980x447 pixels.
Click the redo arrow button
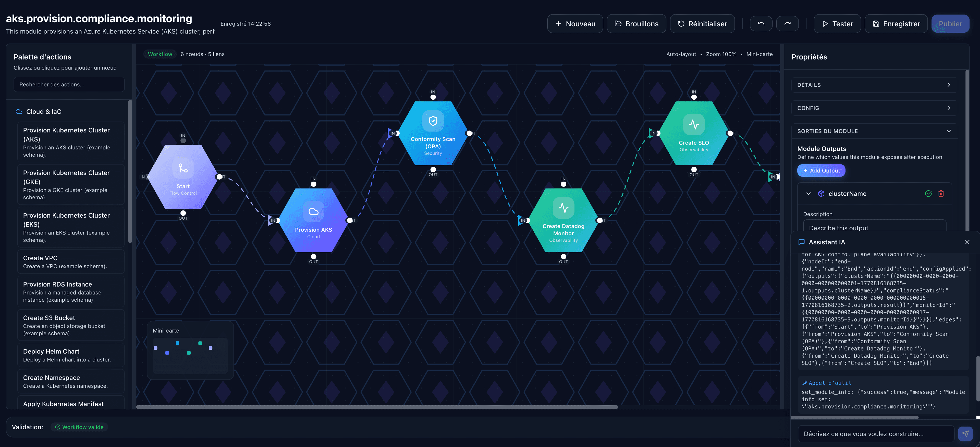[x=787, y=23]
